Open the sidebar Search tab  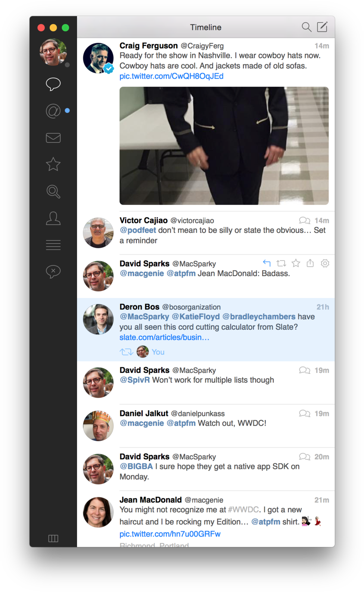53,191
